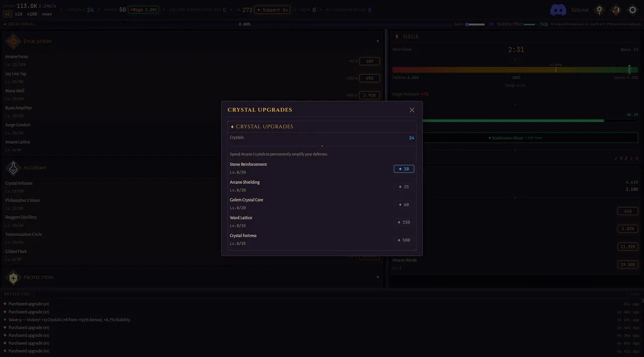Buy Arcane Wards upgrade for 19.58K

[x=628, y=264]
